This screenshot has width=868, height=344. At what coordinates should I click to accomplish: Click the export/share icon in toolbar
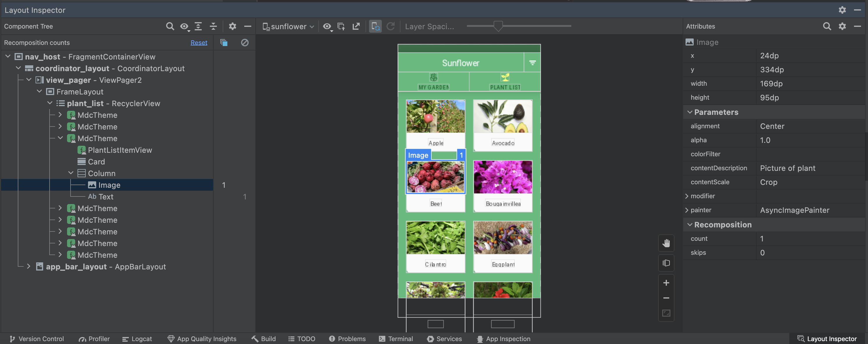tap(356, 26)
